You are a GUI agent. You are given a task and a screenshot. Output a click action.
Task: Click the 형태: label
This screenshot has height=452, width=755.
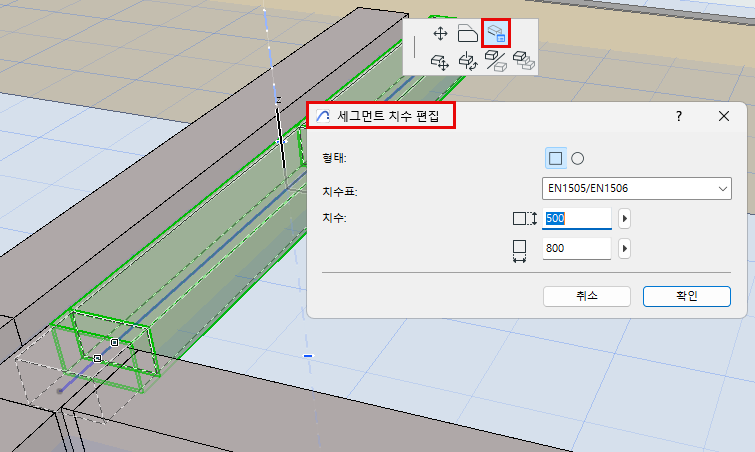[x=334, y=158]
